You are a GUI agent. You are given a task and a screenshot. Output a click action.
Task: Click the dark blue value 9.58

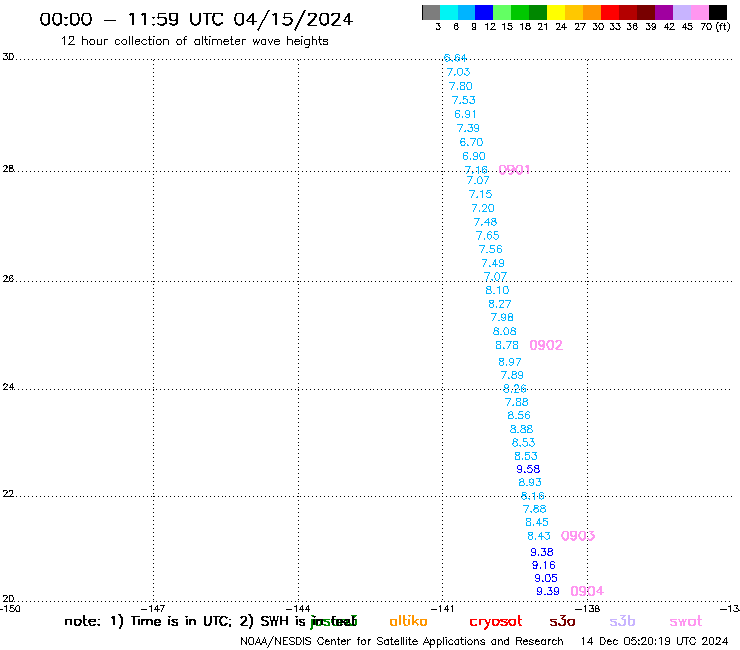tap(528, 469)
